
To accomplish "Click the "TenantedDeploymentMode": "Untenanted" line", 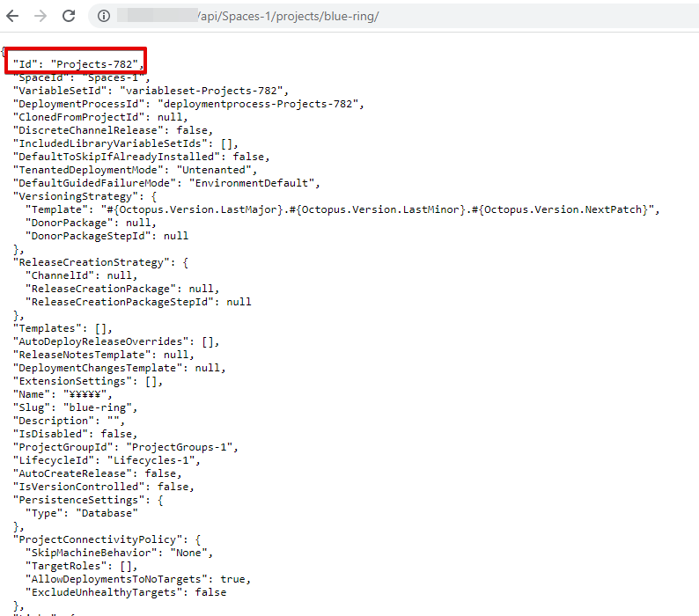I will click(x=135, y=170).
